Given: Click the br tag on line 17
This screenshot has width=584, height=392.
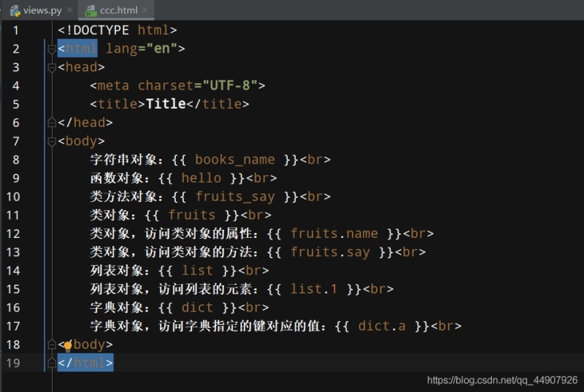Looking at the screenshot, I should [446, 326].
